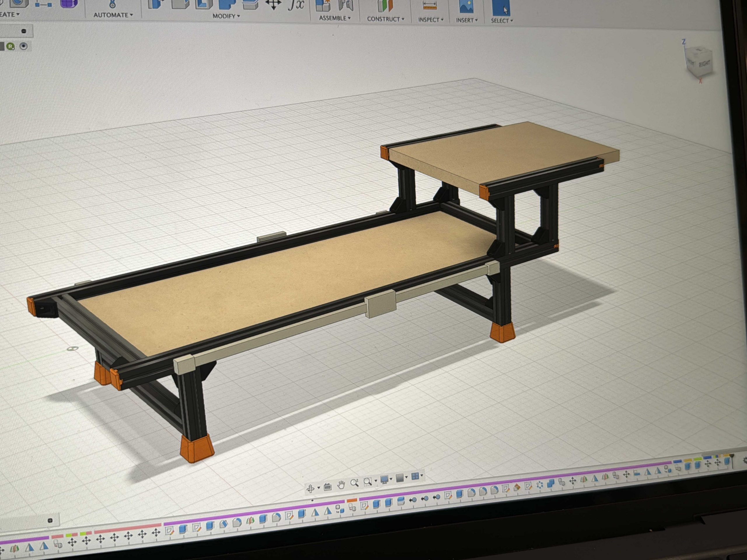Select the Pan hand tool

(341, 485)
